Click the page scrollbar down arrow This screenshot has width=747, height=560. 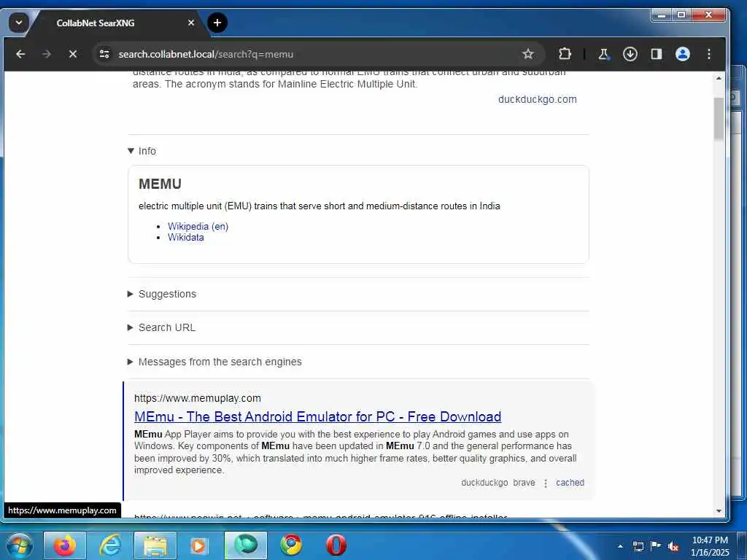tap(719, 511)
